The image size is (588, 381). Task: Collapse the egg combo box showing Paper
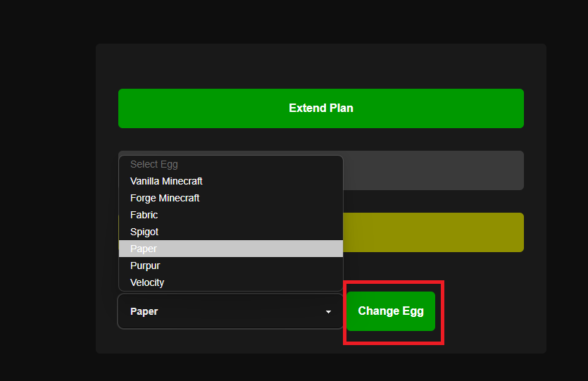pos(231,311)
